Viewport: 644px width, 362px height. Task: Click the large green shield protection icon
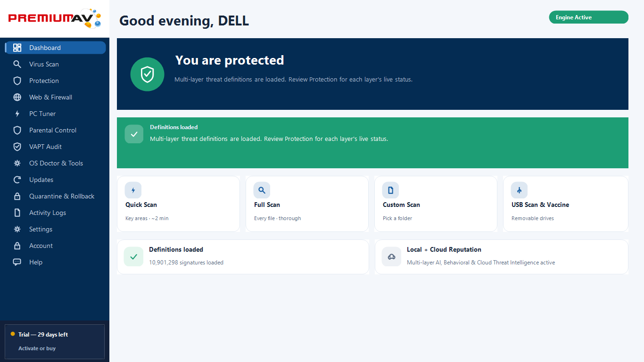pos(147,74)
